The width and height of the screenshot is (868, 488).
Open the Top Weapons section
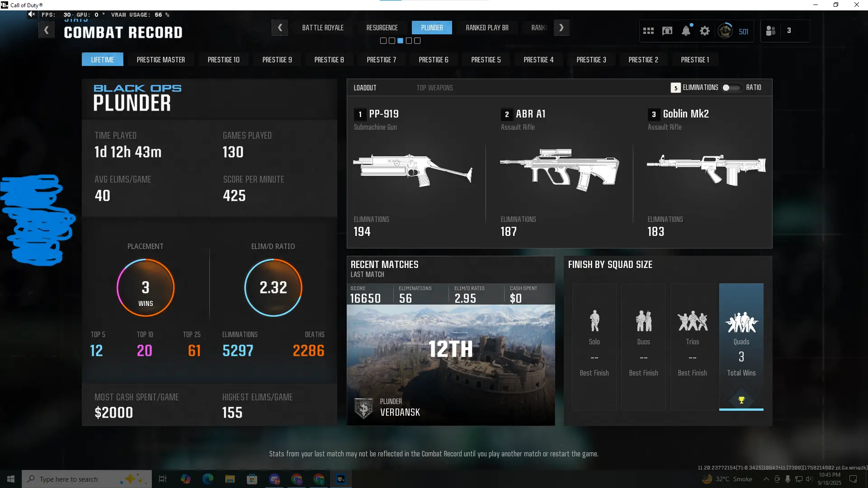(x=434, y=88)
